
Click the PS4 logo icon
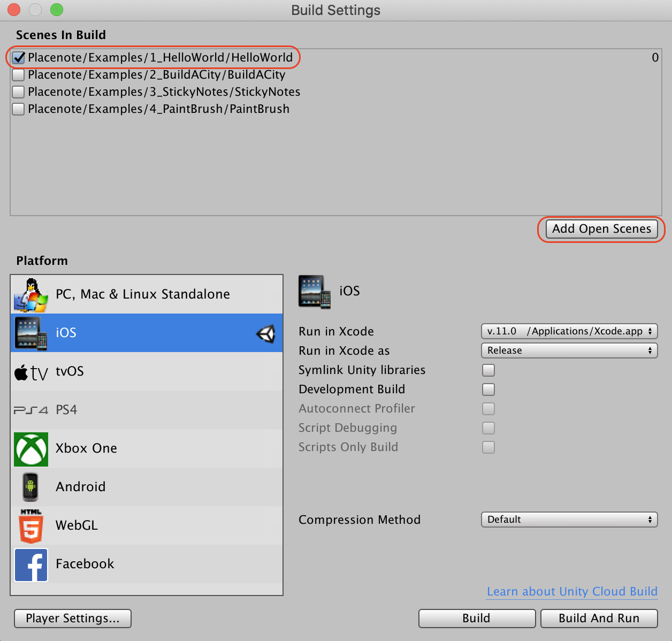(x=31, y=410)
